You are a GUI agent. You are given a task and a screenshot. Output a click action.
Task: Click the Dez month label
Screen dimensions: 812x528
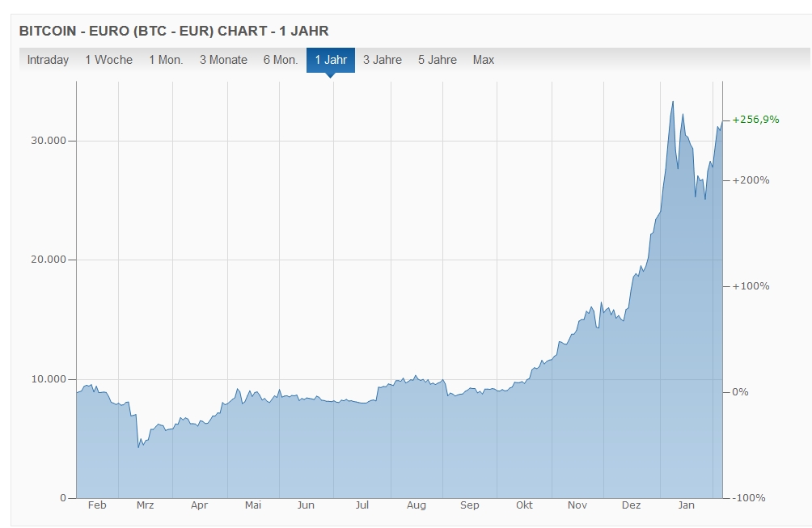(x=632, y=505)
